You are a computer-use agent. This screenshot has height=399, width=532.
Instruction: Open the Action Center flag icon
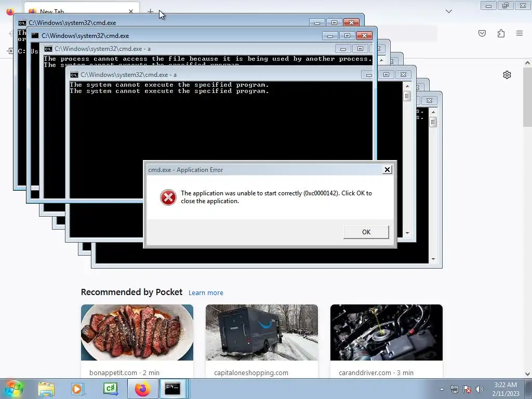(467, 389)
